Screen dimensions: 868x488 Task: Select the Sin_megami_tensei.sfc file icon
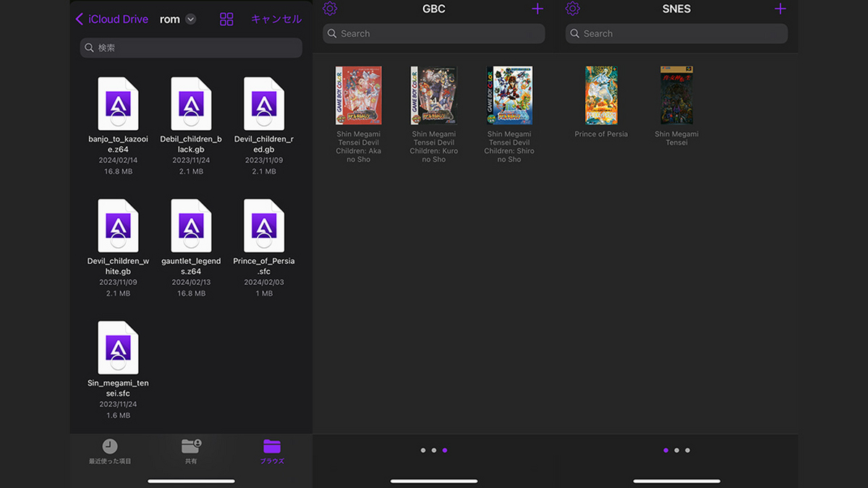pyautogui.click(x=118, y=348)
